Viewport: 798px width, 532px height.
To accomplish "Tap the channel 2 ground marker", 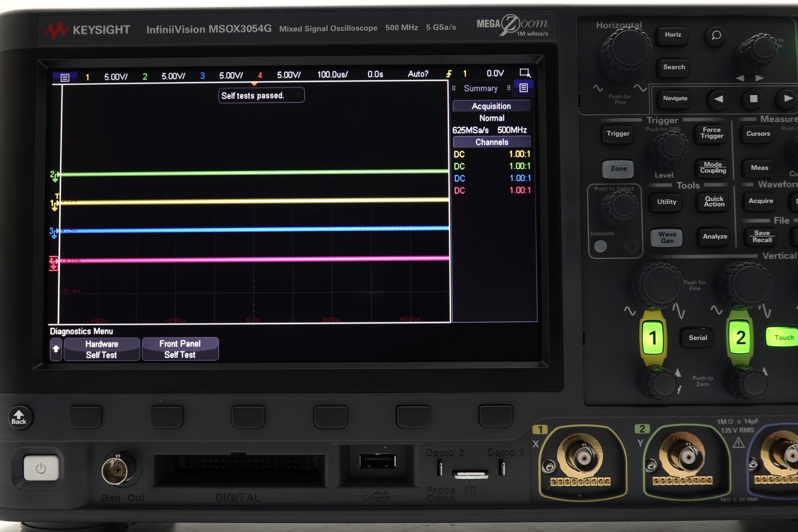I will (x=54, y=175).
